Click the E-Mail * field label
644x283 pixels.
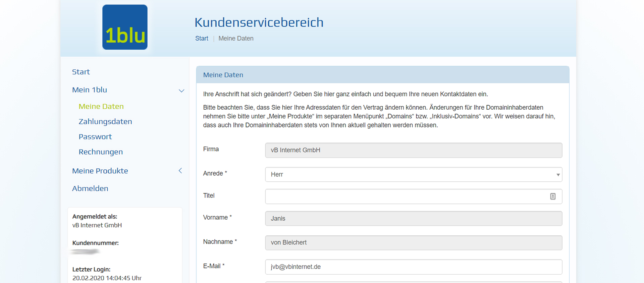[214, 266]
